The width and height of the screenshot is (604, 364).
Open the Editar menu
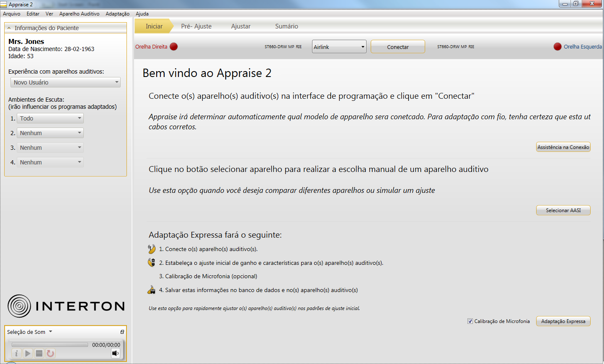pyautogui.click(x=33, y=14)
